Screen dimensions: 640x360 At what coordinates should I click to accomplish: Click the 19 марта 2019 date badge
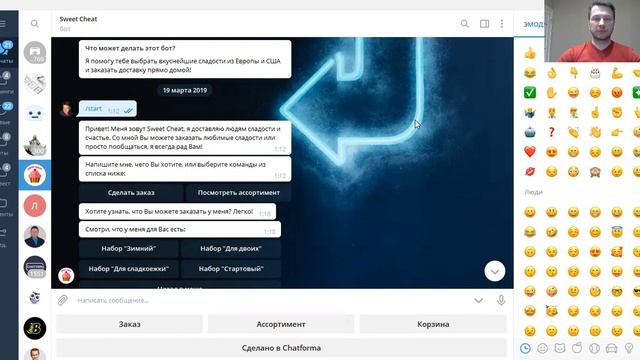point(185,90)
